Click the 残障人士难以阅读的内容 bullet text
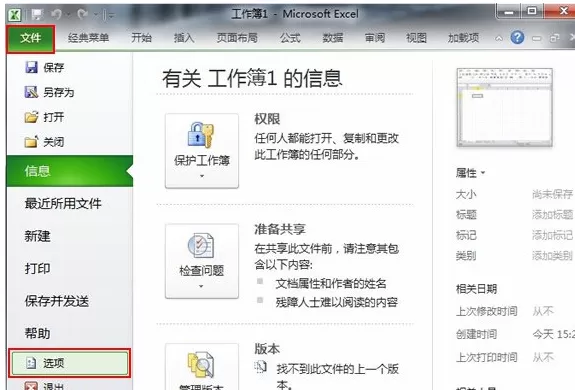 (x=337, y=302)
